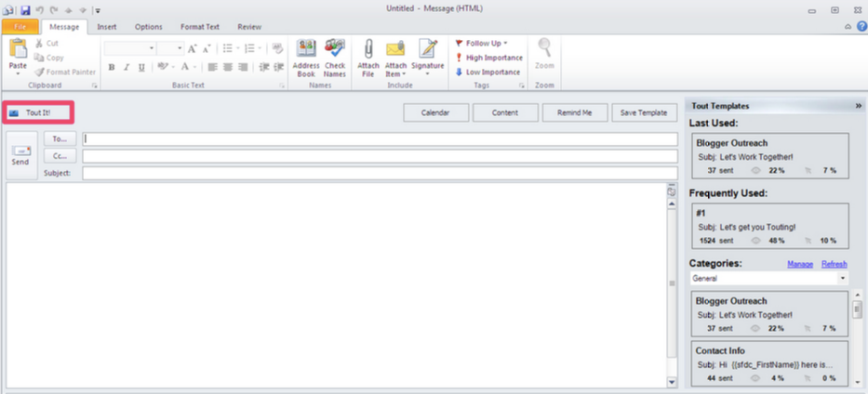Increase the paragraph indent
Viewport: 868px width, 394px height.
tap(278, 68)
